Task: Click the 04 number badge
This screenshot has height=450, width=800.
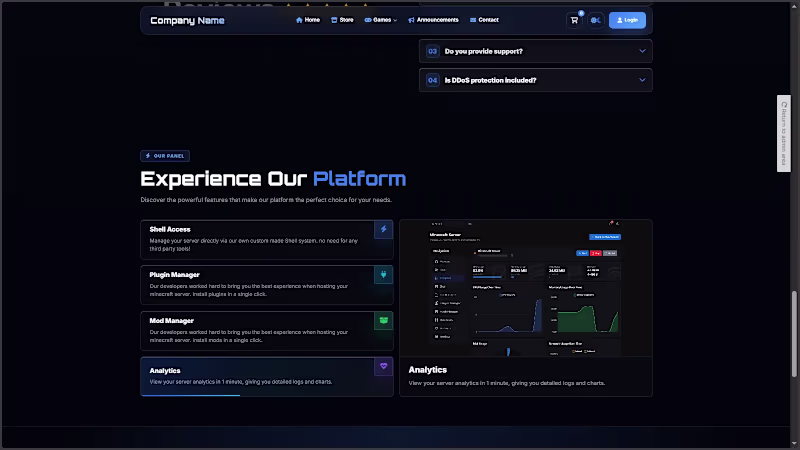Action: 433,80
